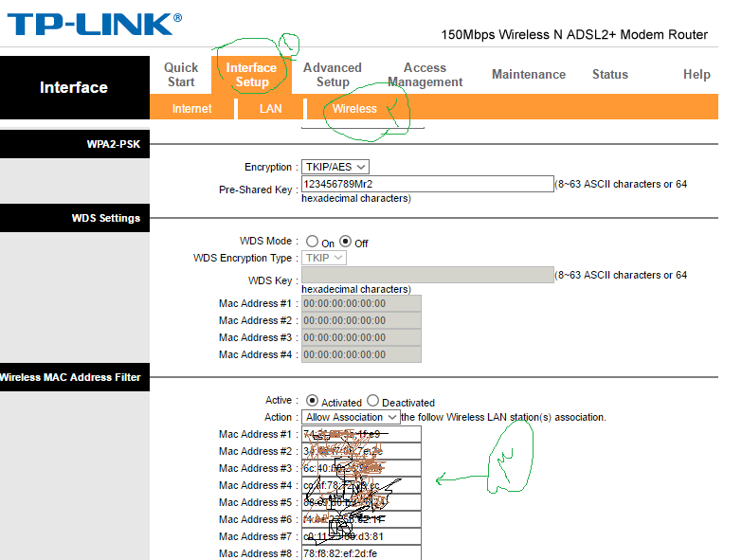The height and width of the screenshot is (560, 742).
Task: Select Activated for MAC filter
Action: (312, 401)
